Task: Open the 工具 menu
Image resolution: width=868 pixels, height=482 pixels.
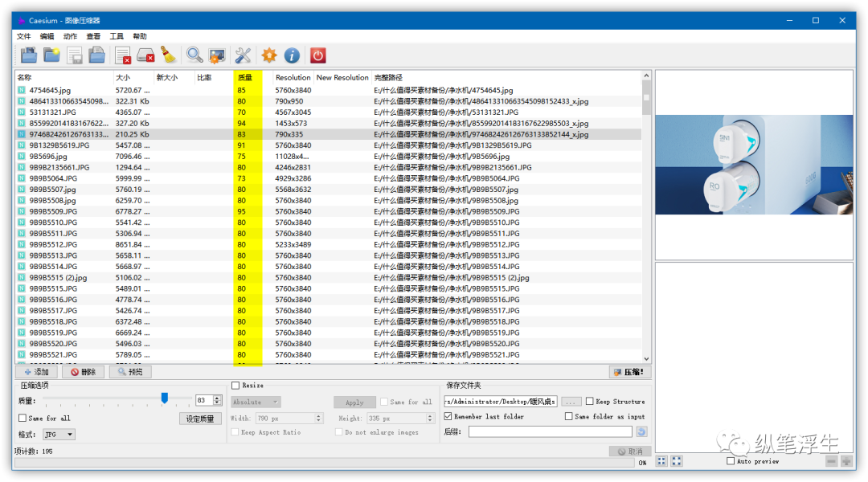Action: click(x=117, y=36)
